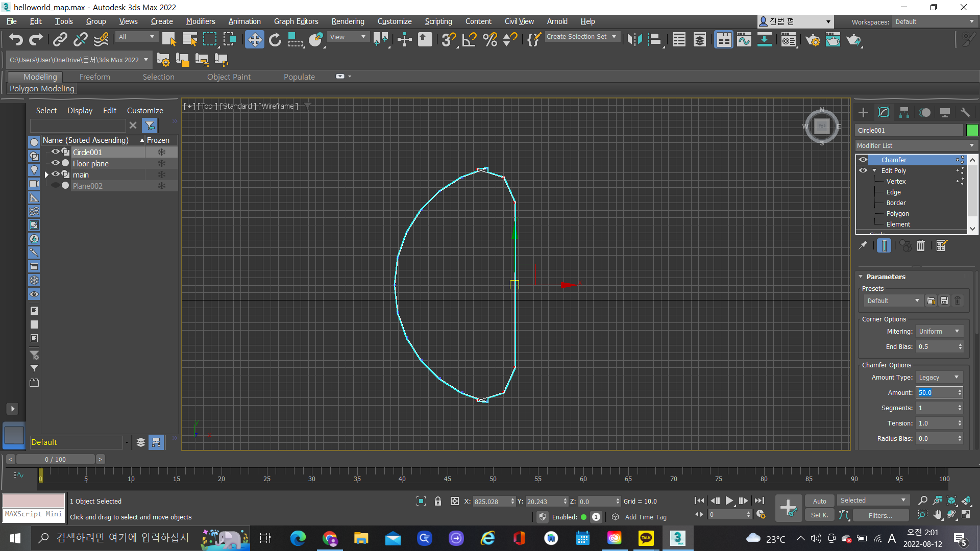Switch to the Freeform ribbon tab
The width and height of the screenshot is (980, 551).
(94, 77)
